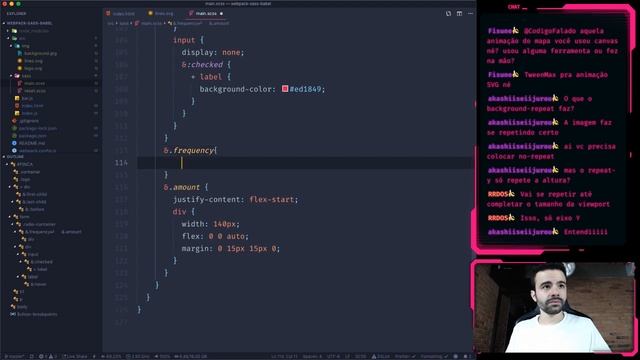Open index.html in the file explorer
The image size is (640, 360).
(32, 106)
